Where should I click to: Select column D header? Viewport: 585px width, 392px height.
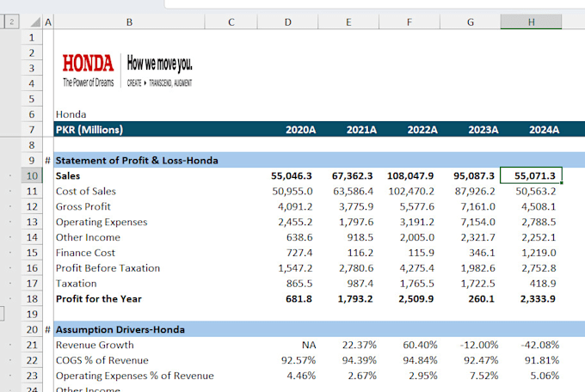click(287, 21)
